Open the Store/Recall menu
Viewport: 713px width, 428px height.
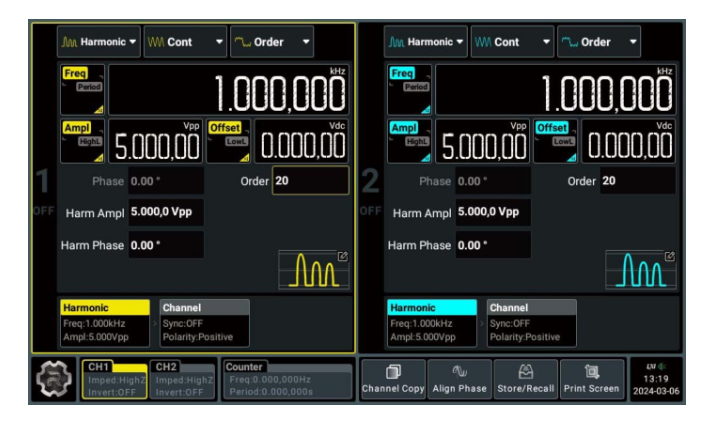click(526, 379)
